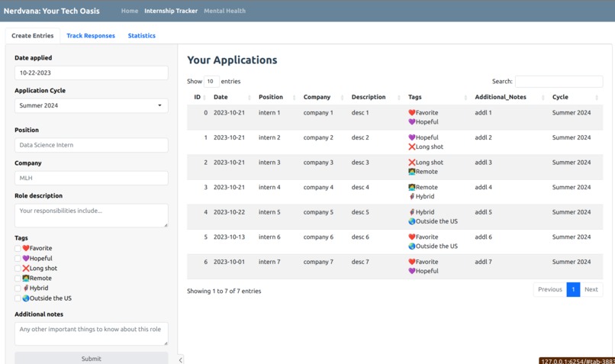Screen dimensions: 615x364
Task: Check the Outside the US tag checkbox
Action: point(18,298)
